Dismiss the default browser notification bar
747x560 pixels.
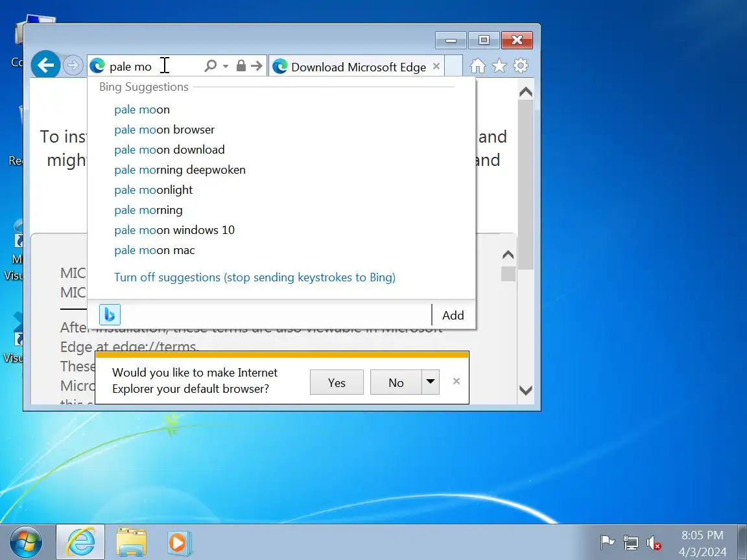coord(456,381)
